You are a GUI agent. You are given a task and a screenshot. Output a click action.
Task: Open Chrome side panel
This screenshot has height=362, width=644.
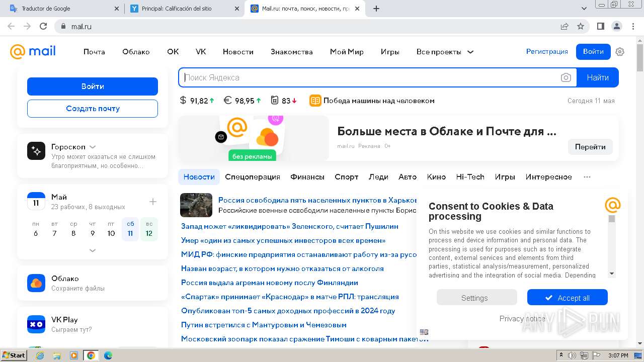click(600, 26)
